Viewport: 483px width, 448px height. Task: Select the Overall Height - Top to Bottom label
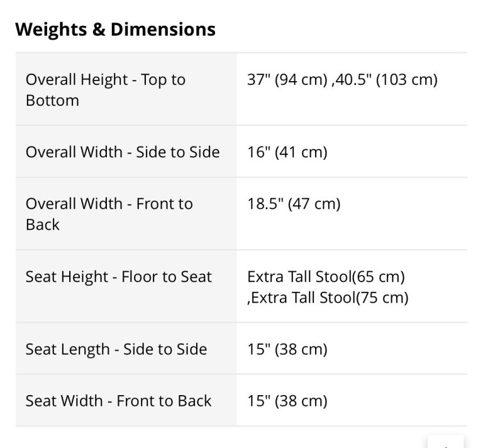106,89
